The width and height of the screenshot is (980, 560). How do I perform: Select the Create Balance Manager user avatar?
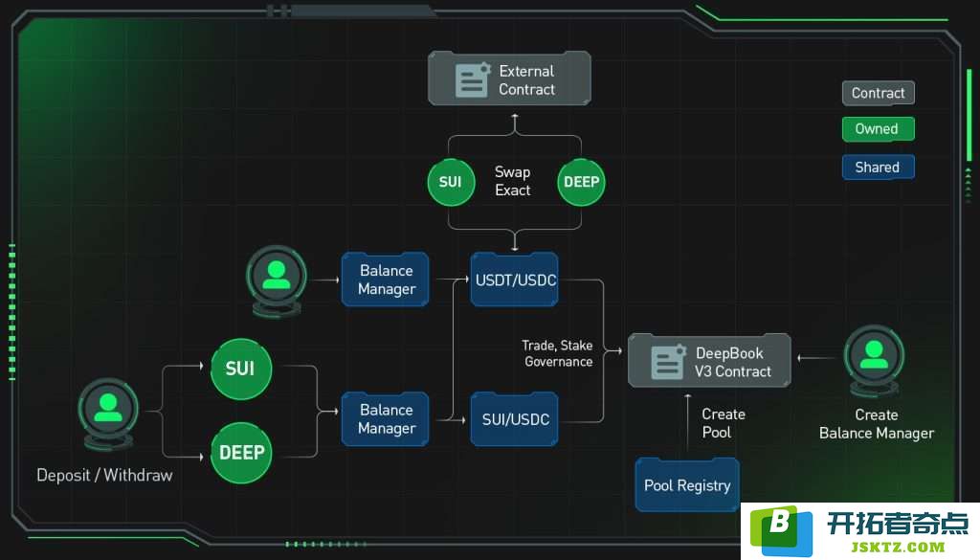[x=874, y=360]
